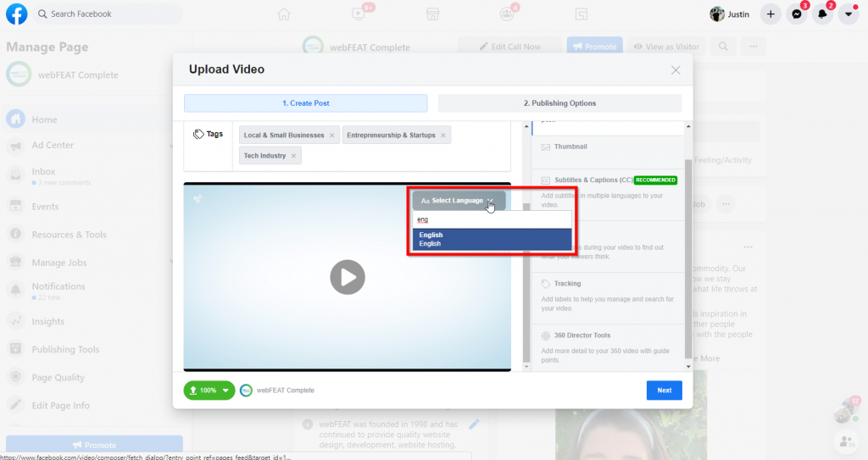Viewport: 868px width, 460px height.
Task: Click the pencil edit icon beside page description
Action: coord(474,424)
